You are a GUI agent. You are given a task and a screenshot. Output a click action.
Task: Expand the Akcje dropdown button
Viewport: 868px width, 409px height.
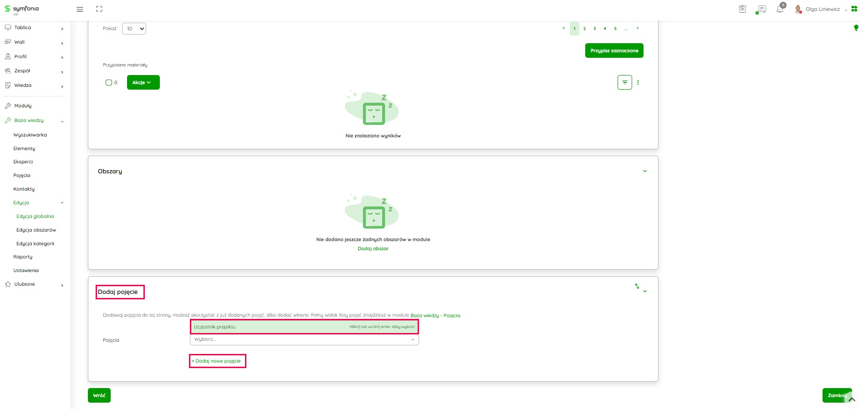[x=143, y=82]
